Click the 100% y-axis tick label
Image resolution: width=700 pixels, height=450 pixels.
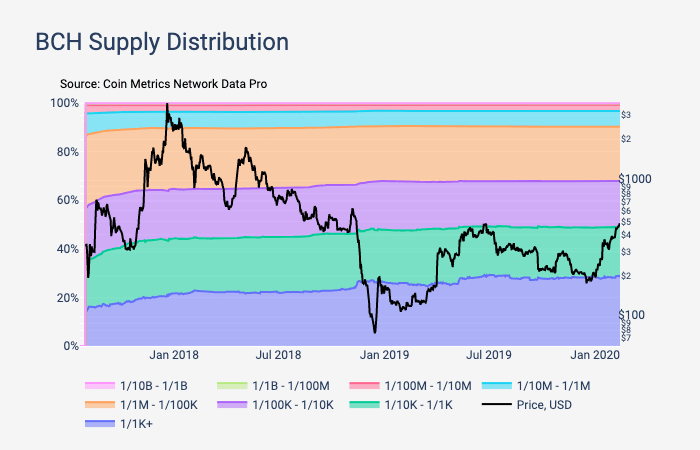point(65,103)
